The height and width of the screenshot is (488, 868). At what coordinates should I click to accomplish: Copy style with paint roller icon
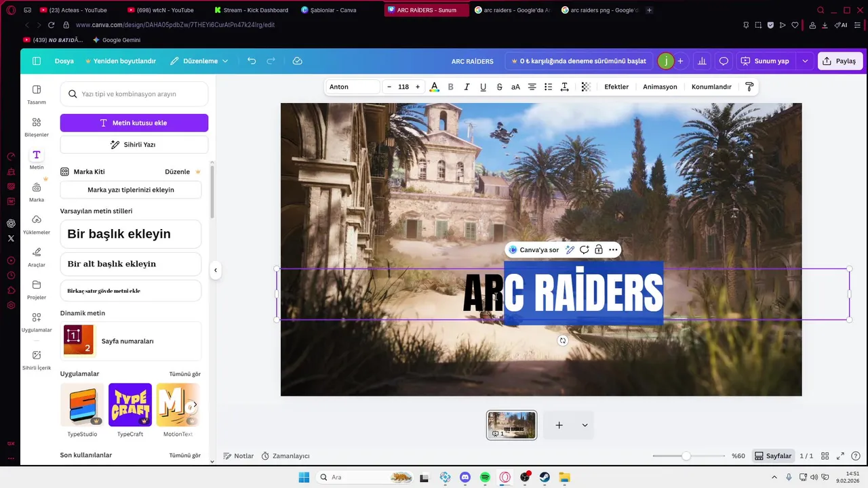point(749,87)
